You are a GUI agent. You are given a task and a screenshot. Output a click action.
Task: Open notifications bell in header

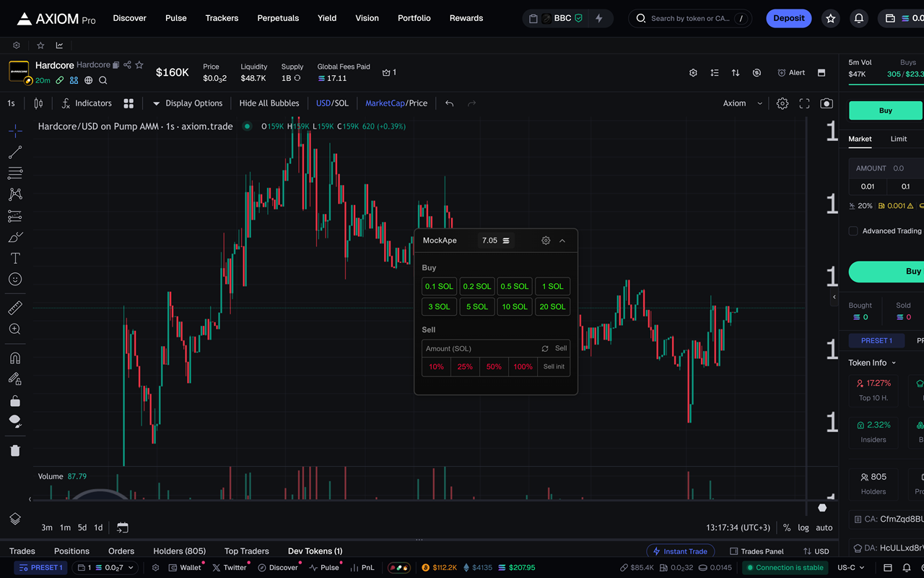tap(859, 18)
